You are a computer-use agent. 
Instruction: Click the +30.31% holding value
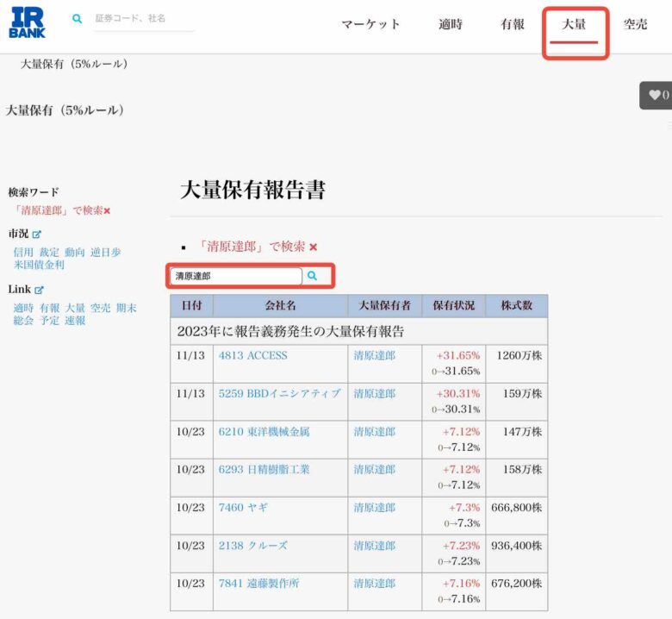click(x=458, y=394)
